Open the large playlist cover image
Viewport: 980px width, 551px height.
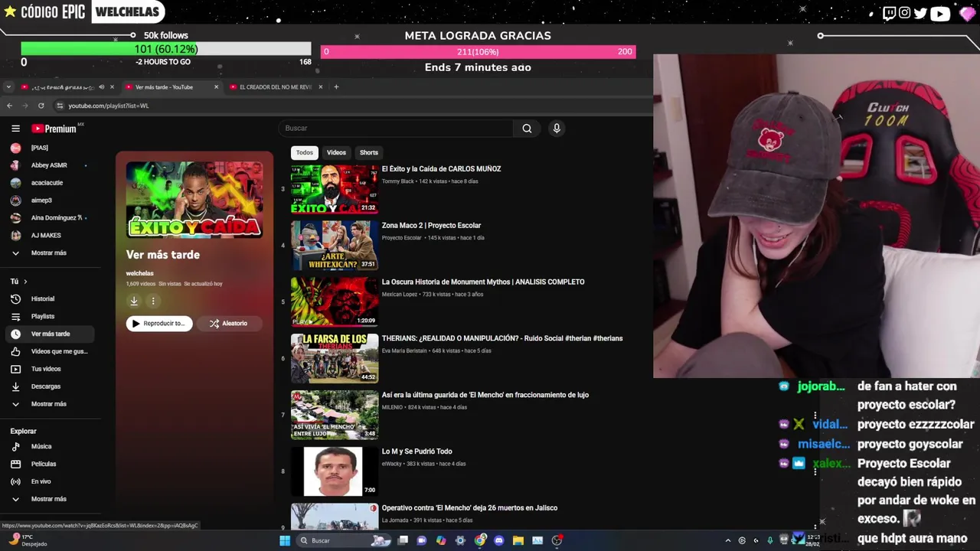(x=194, y=200)
